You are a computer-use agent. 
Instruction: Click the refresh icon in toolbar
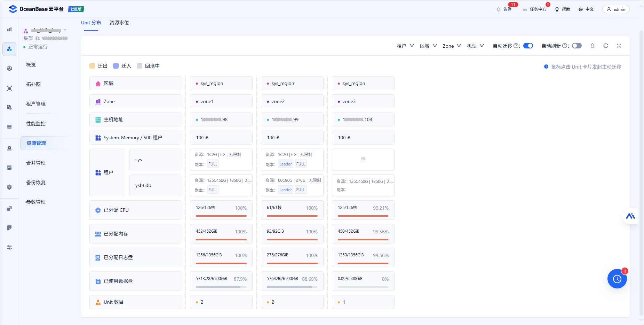(x=606, y=46)
